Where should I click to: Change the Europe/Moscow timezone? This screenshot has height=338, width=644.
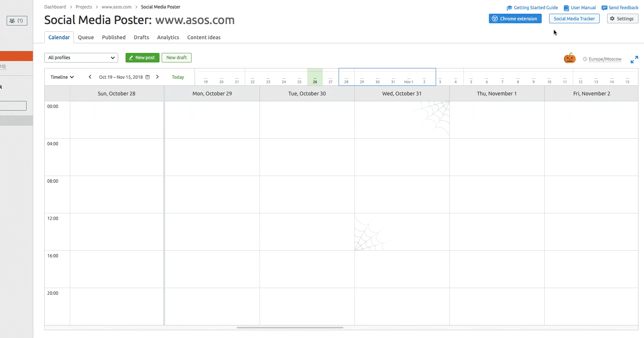(x=604, y=59)
